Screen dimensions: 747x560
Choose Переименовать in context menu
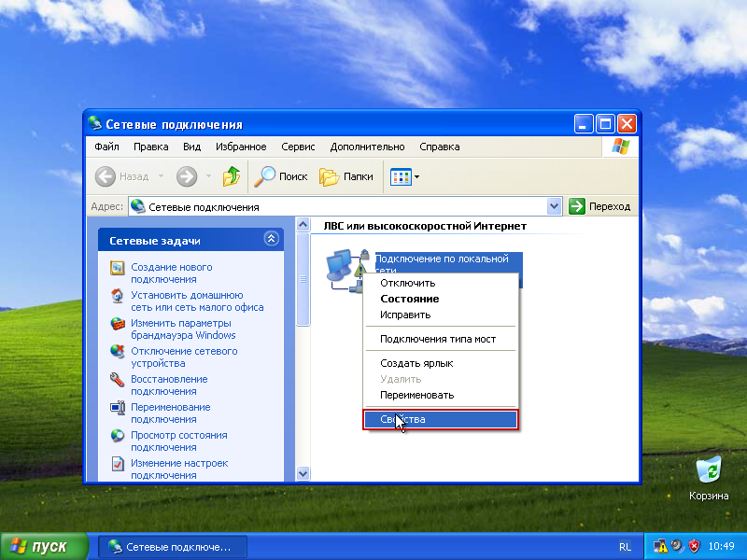[x=441, y=395]
